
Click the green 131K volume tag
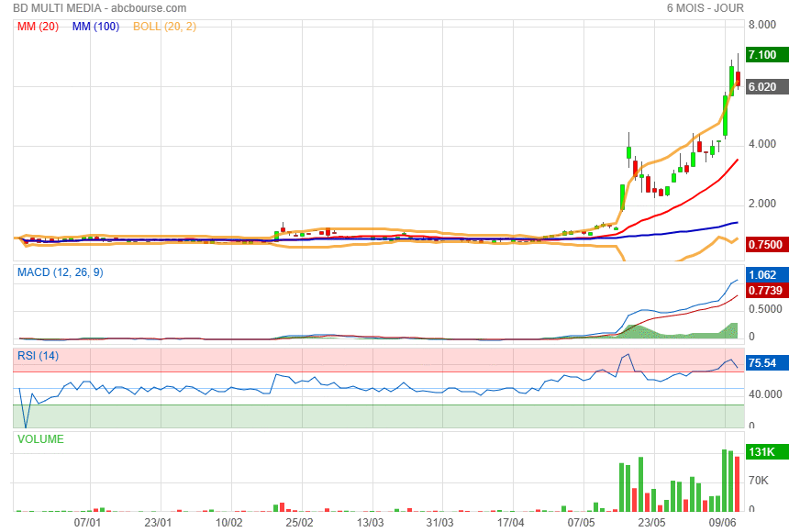point(767,452)
